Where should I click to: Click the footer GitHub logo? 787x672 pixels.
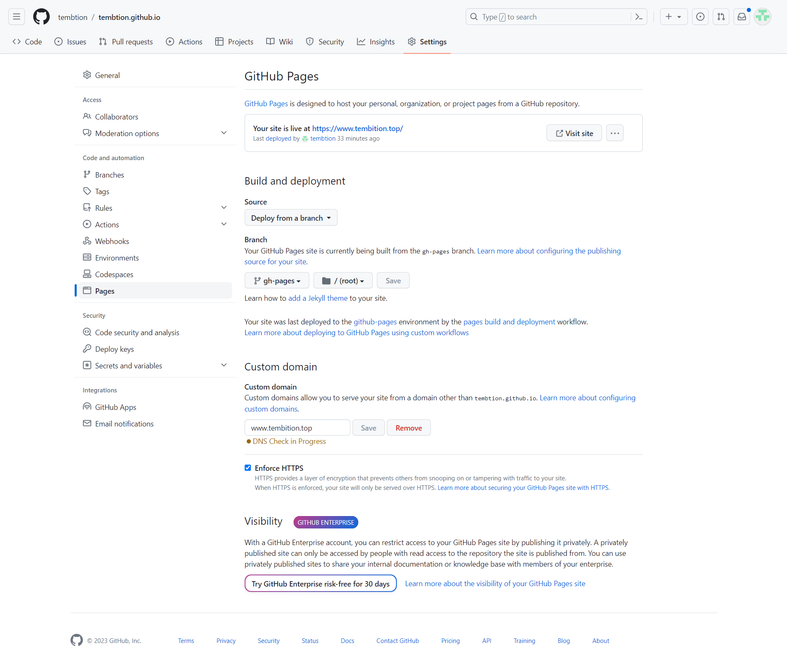(77, 640)
